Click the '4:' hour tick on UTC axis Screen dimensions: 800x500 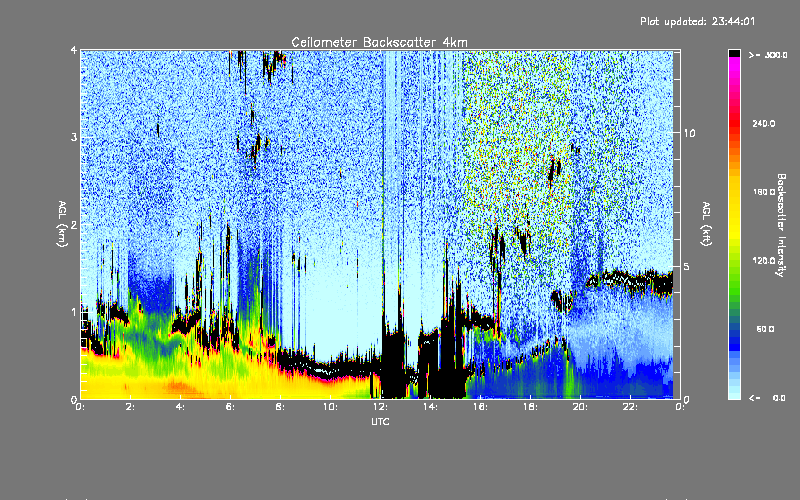[x=181, y=407]
